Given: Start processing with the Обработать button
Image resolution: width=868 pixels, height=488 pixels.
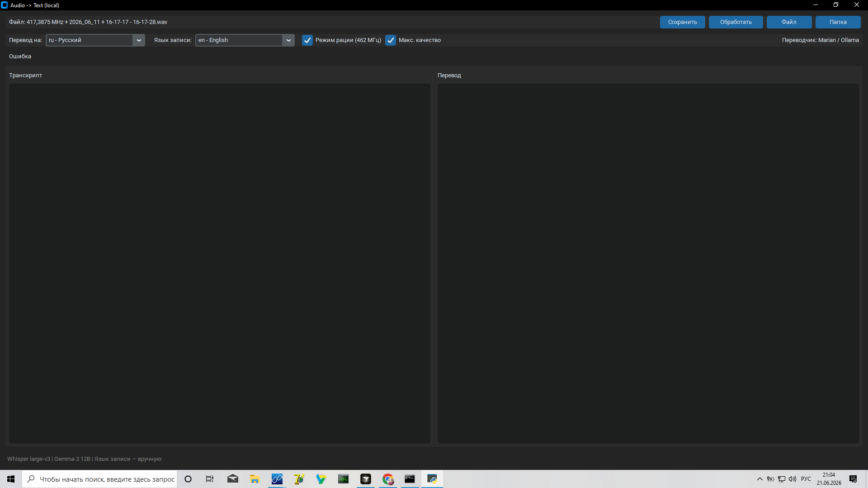Looking at the screenshot, I should [736, 22].
